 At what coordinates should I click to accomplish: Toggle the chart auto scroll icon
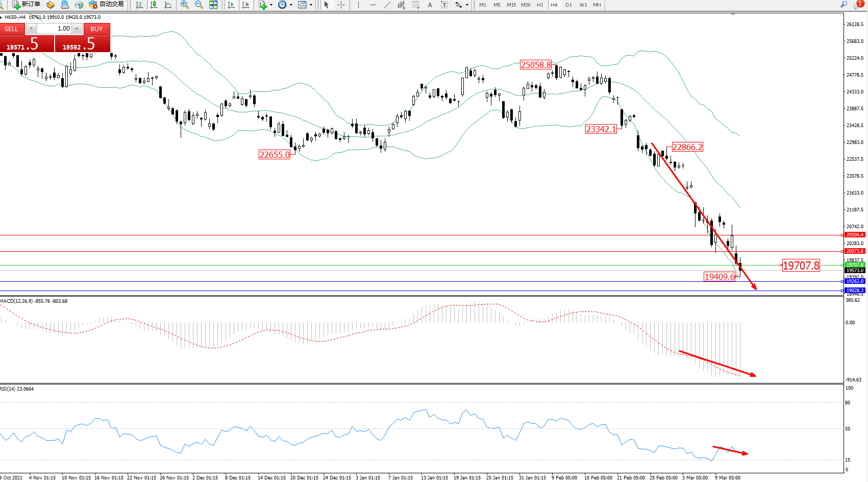(231, 5)
